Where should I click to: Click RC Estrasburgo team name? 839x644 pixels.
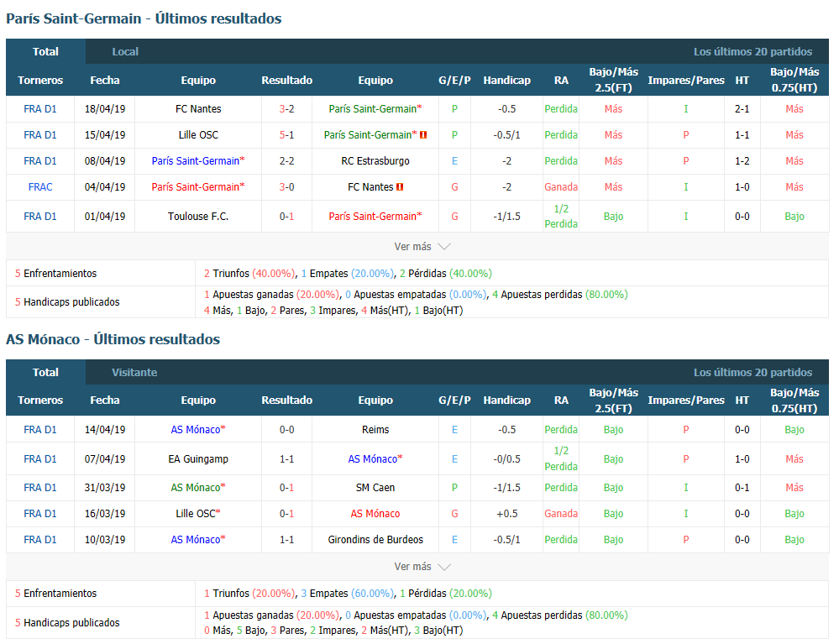pos(375,161)
